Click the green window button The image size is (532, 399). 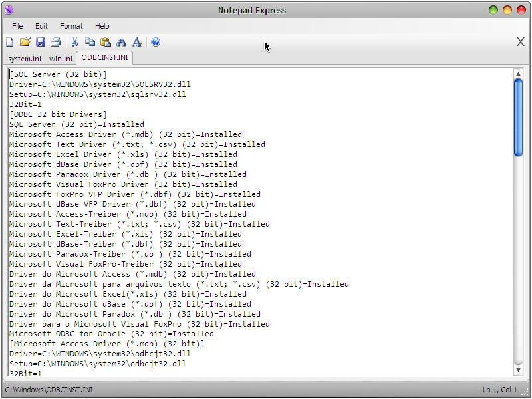493,10
